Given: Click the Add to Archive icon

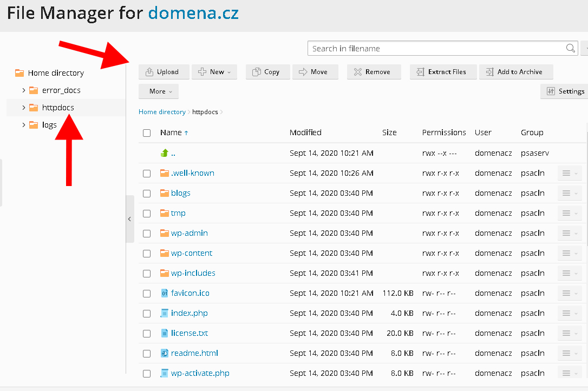Looking at the screenshot, I should 489,72.
